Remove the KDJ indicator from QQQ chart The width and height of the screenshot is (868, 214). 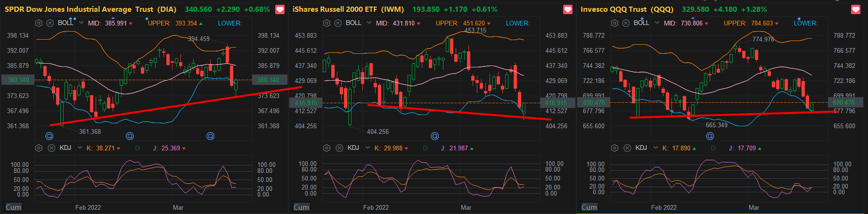point(627,148)
